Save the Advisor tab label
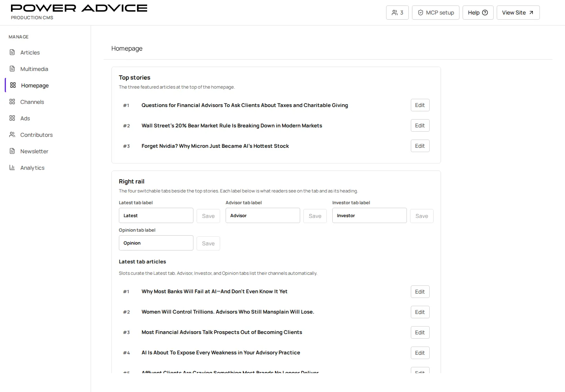The height and width of the screenshot is (392, 565). click(x=315, y=216)
